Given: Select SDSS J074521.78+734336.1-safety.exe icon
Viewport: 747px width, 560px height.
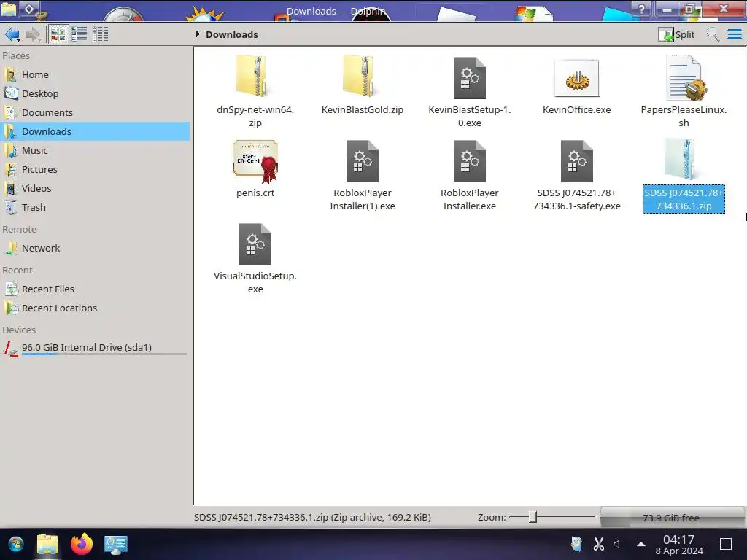Looking at the screenshot, I should click(x=576, y=161).
